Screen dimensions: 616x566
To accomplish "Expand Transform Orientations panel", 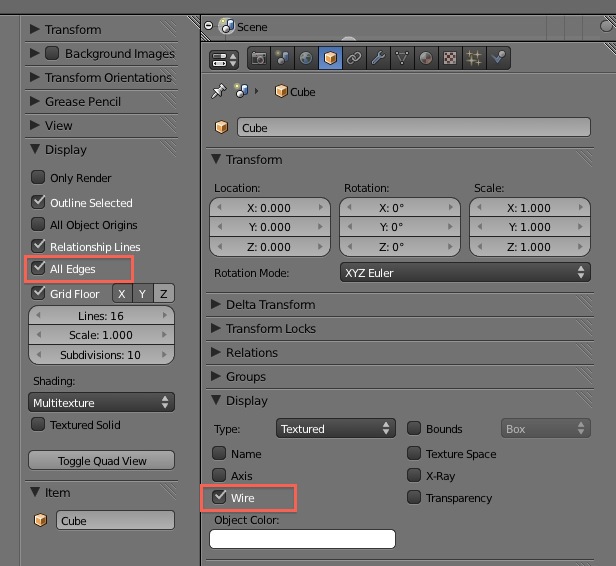I will [35, 77].
